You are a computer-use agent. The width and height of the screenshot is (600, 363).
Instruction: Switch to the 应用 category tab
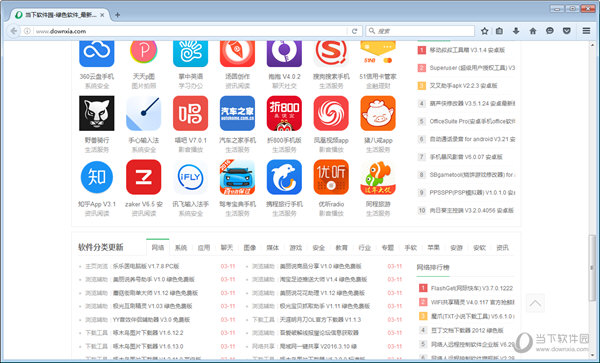(x=204, y=248)
